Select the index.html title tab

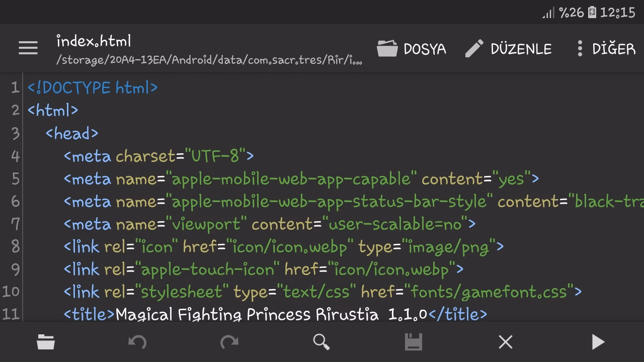pos(94,41)
